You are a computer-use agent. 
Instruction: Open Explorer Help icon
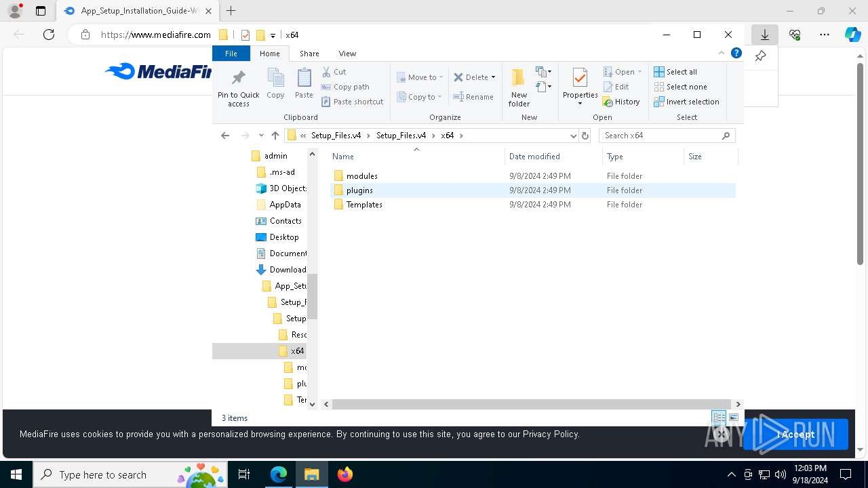736,53
